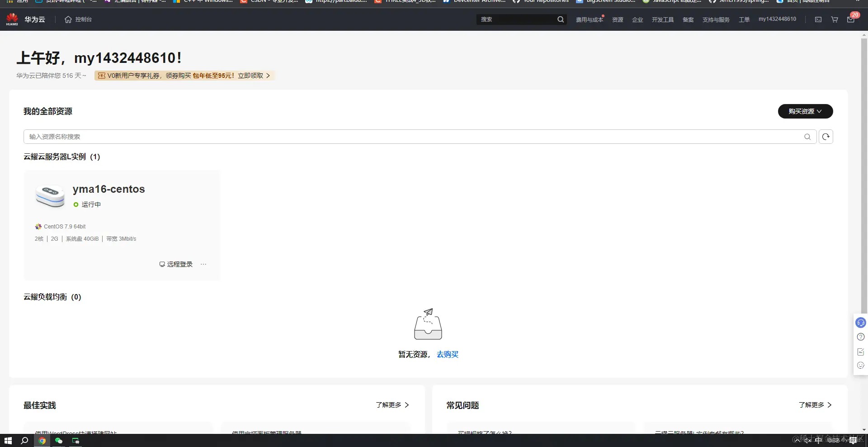Refresh the resource list
Screen dimensions: 868x447
click(x=826, y=137)
